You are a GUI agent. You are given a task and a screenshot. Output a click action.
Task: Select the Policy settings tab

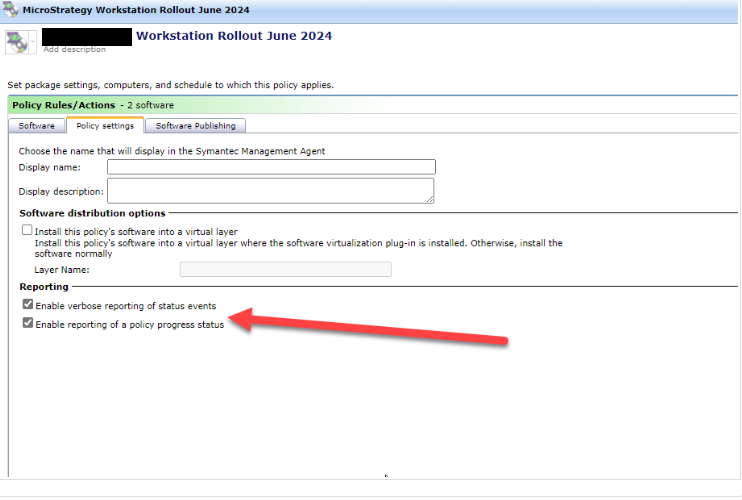pyautogui.click(x=105, y=126)
